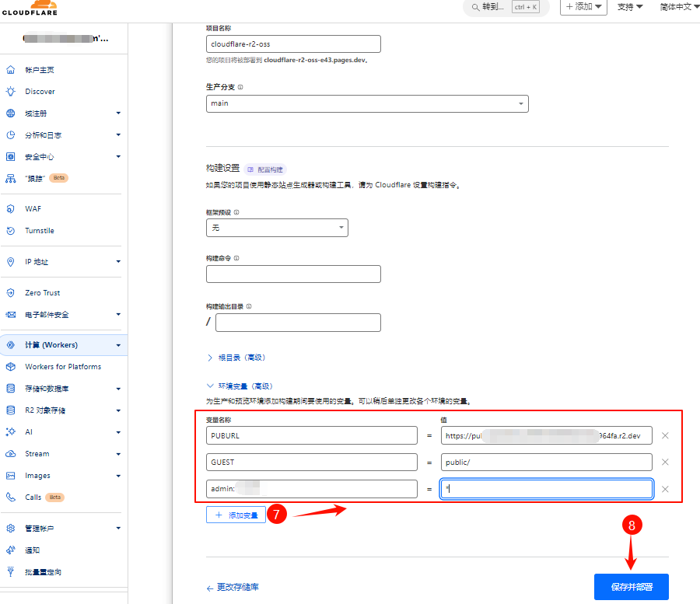Open Workers for Platforms item
700x604 pixels.
point(62,367)
